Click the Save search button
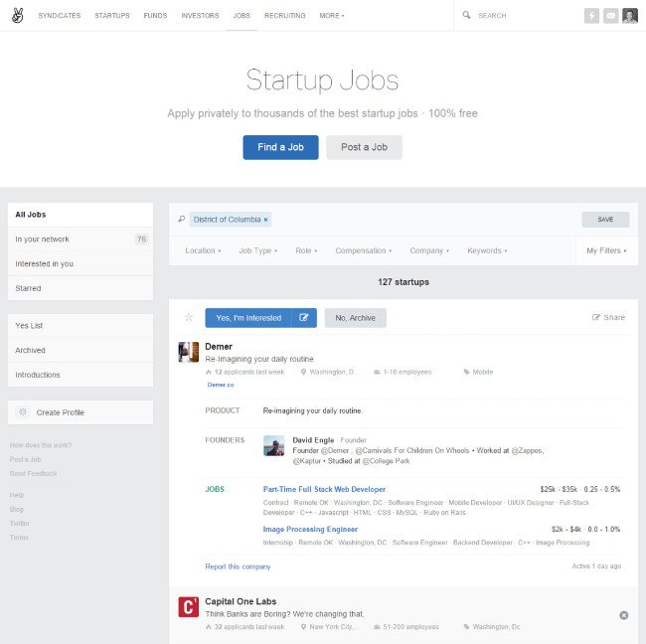Screen dimensions: 646x644 [605, 220]
